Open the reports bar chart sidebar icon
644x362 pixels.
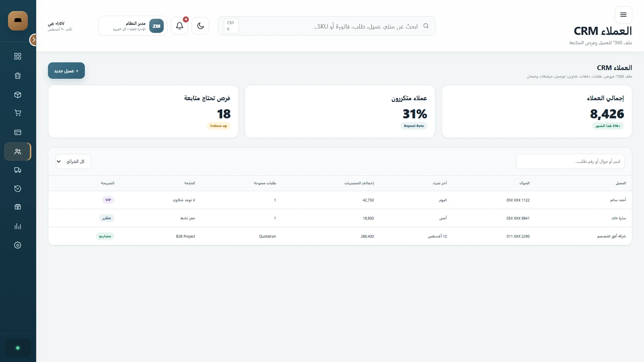[18, 226]
